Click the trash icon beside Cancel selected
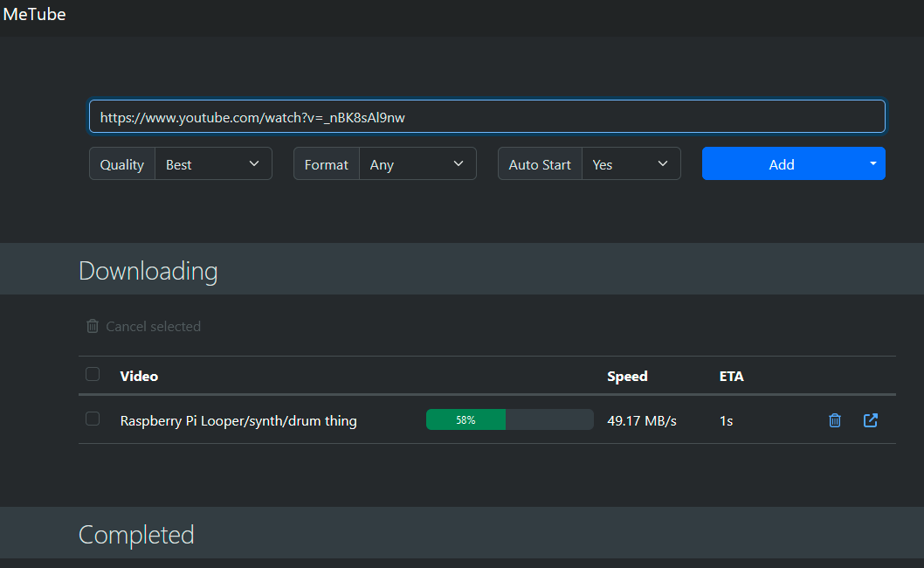 [93, 326]
